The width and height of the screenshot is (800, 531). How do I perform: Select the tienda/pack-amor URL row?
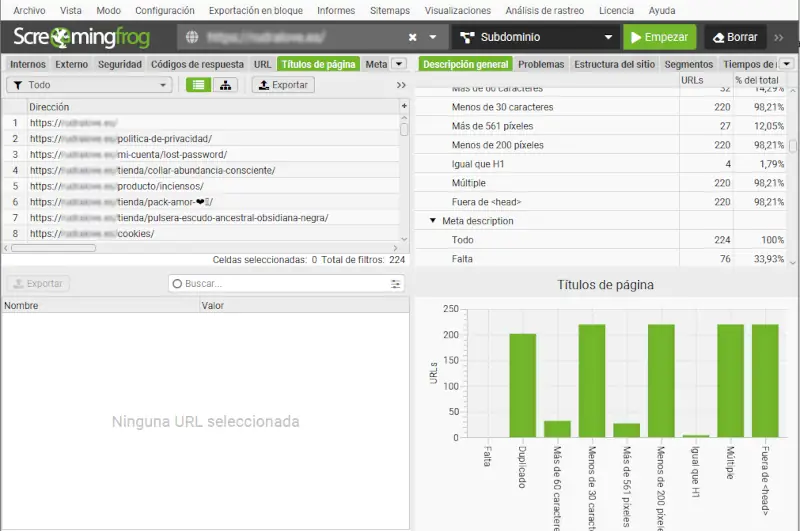[x=202, y=202]
